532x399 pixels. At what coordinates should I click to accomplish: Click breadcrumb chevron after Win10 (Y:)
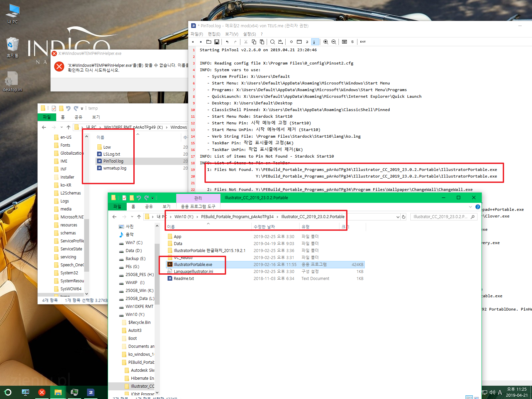click(x=197, y=217)
